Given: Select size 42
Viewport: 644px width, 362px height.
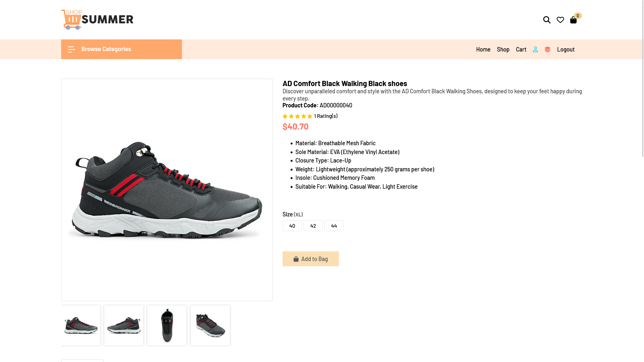Looking at the screenshot, I should (x=313, y=226).
